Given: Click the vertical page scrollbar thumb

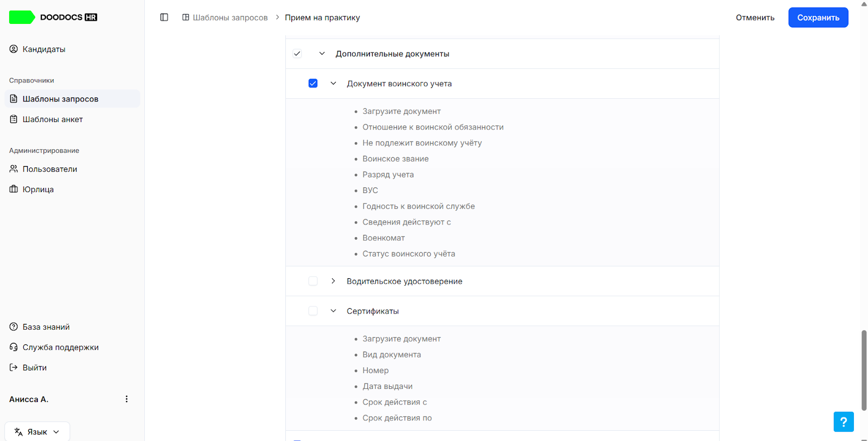Looking at the screenshot, I should pyautogui.click(x=864, y=370).
